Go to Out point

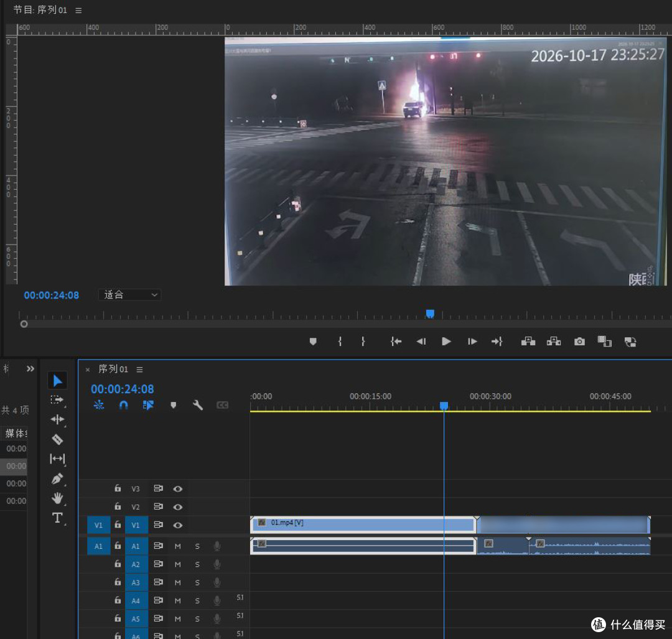[x=497, y=342]
